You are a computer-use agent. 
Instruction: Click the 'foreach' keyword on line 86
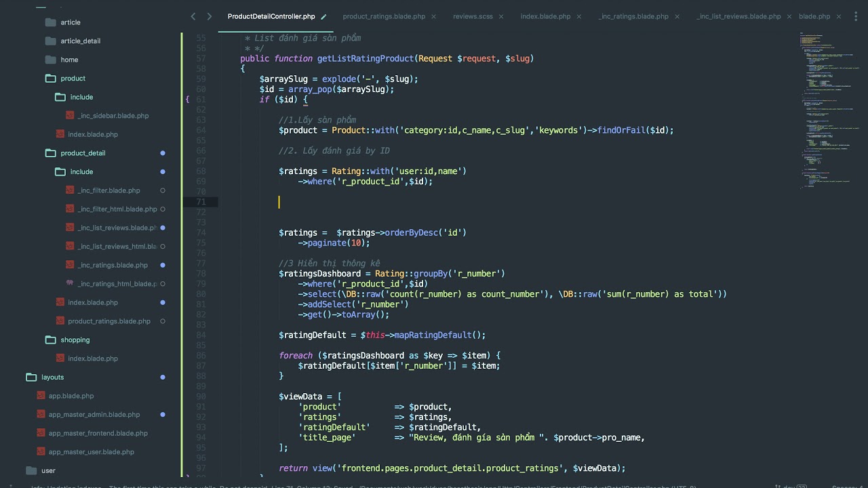(296, 355)
